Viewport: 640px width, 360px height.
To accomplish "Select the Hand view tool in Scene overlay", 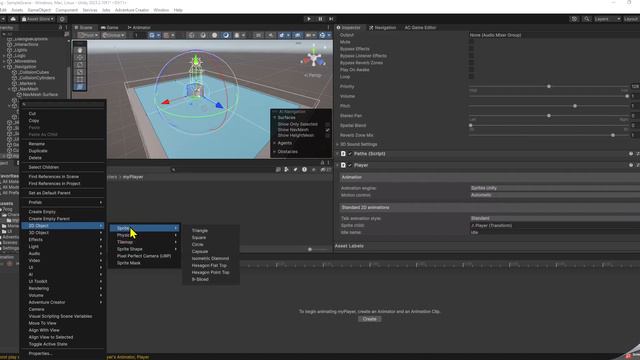I will (x=80, y=50).
